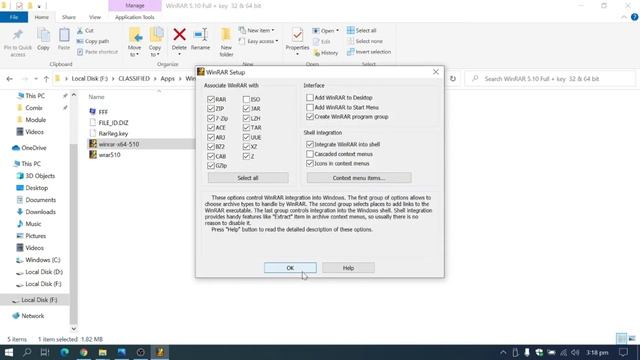Toggle the 7-Zip association checkbox
This screenshot has width=640, height=360.
tap(211, 118)
